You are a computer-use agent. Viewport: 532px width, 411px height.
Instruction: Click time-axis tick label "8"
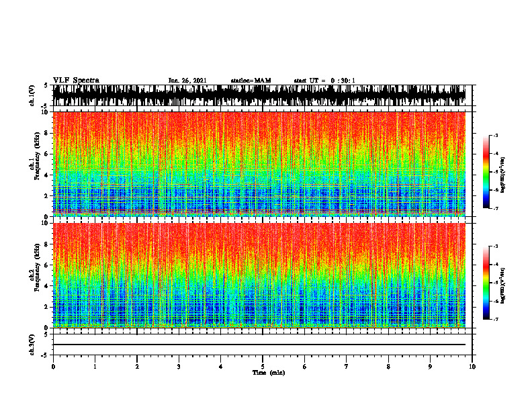(388, 367)
